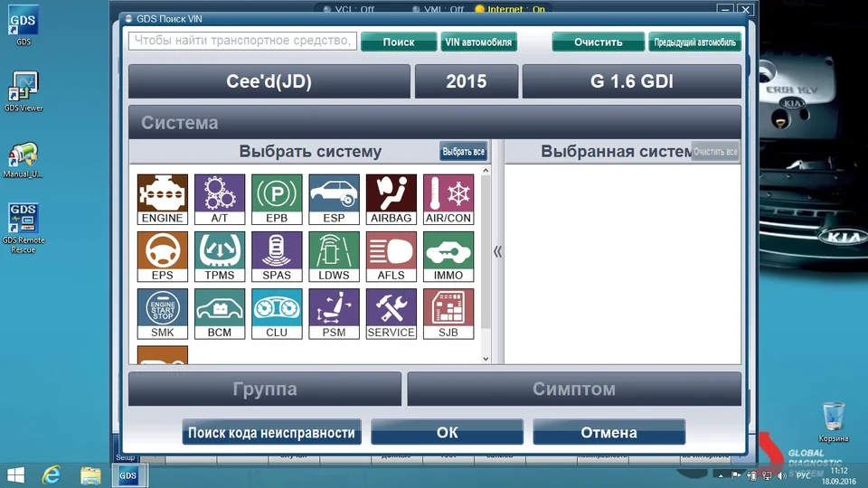This screenshot has width=868, height=488.
Task: Open the Recycle Bin (Корзина)
Action: [x=833, y=422]
